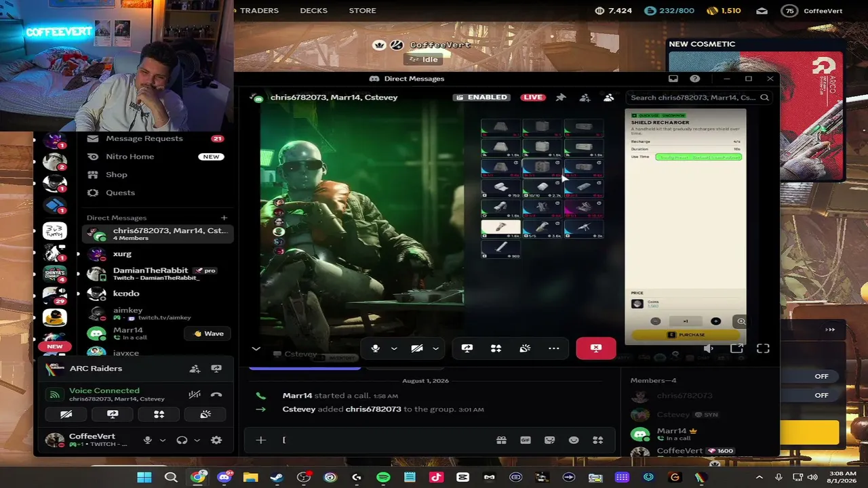The height and width of the screenshot is (488, 868).
Task: Expand output device options in user panel
Action: [x=197, y=441]
